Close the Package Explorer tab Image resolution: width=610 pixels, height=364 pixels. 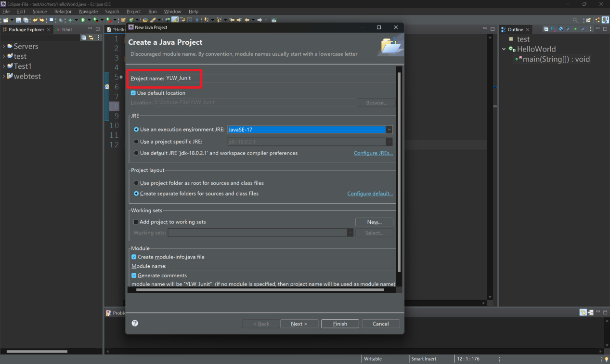tap(49, 29)
